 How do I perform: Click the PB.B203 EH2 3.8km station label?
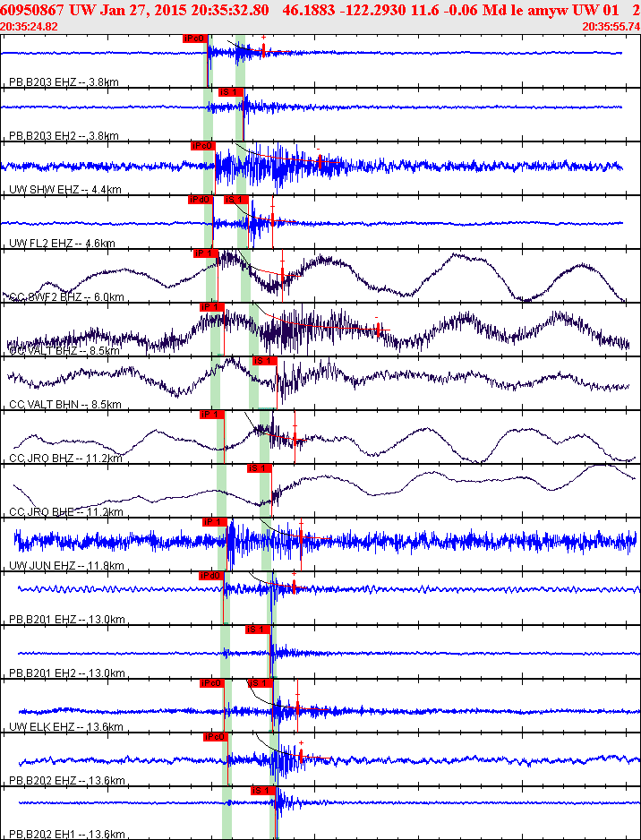point(64,136)
